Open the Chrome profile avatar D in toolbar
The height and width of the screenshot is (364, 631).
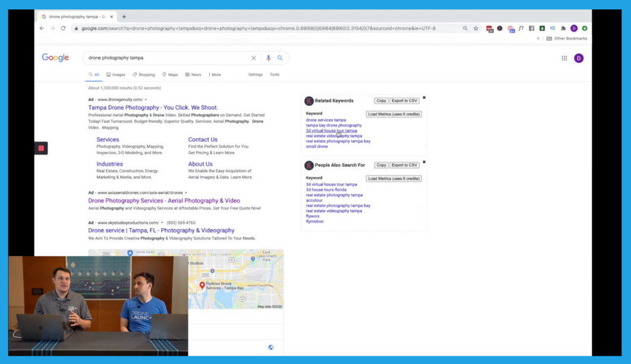(x=574, y=28)
